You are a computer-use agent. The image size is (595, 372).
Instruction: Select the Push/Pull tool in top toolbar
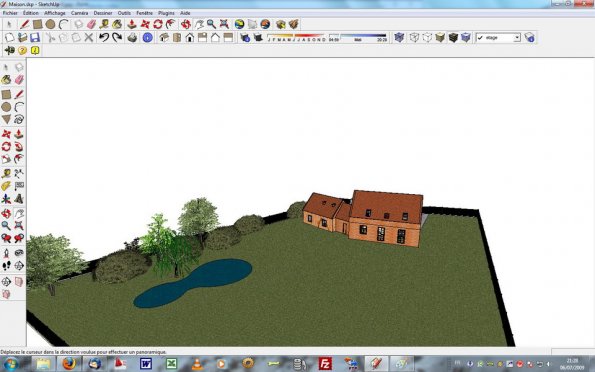(x=132, y=24)
